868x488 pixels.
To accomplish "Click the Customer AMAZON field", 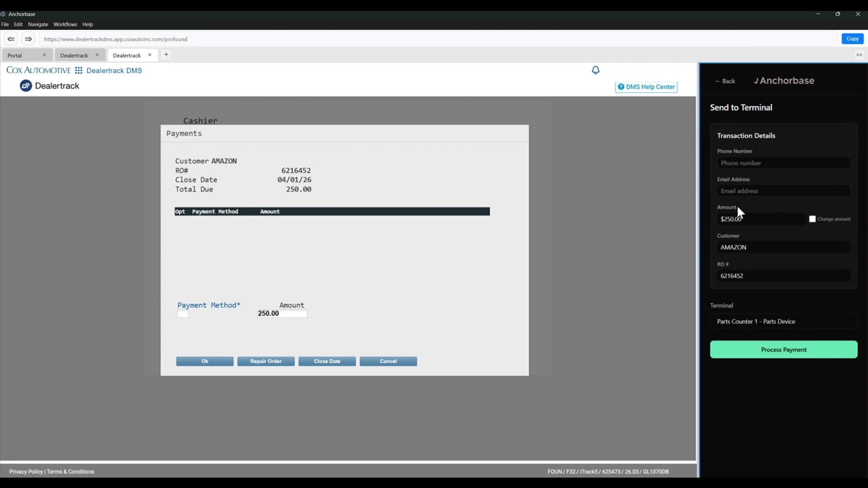I will [x=783, y=248].
